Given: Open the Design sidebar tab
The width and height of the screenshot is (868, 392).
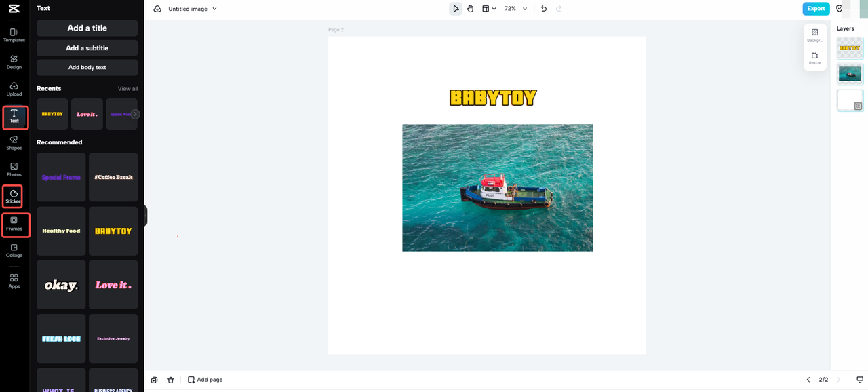Looking at the screenshot, I should [x=14, y=62].
